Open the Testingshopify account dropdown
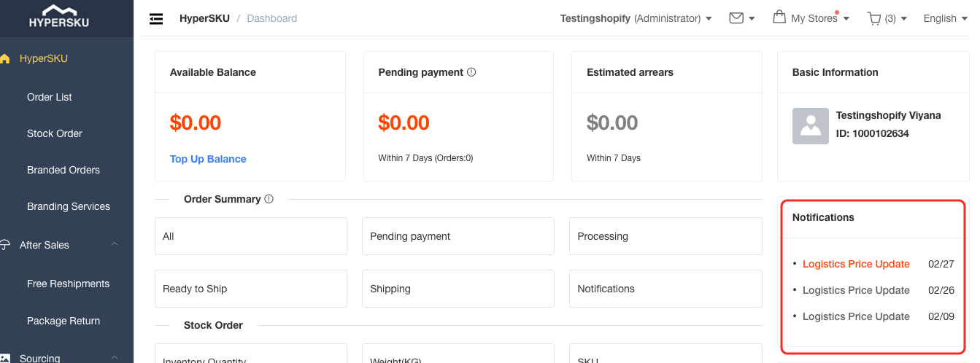The image size is (980, 363). click(x=636, y=18)
